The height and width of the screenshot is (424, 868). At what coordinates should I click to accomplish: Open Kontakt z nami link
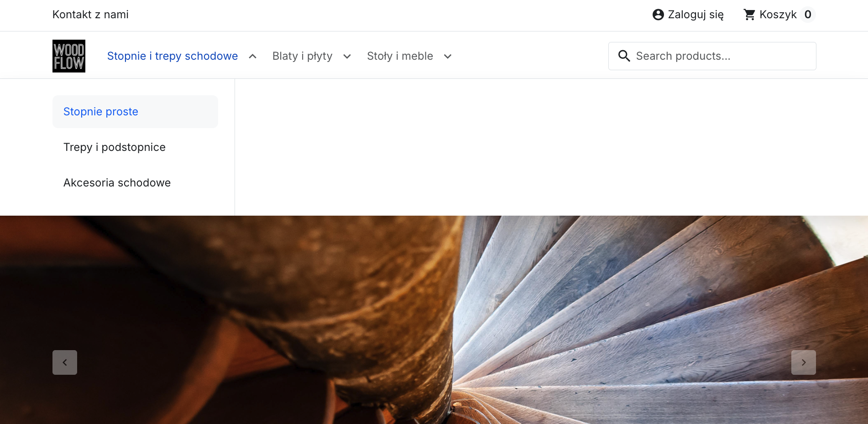(x=90, y=15)
